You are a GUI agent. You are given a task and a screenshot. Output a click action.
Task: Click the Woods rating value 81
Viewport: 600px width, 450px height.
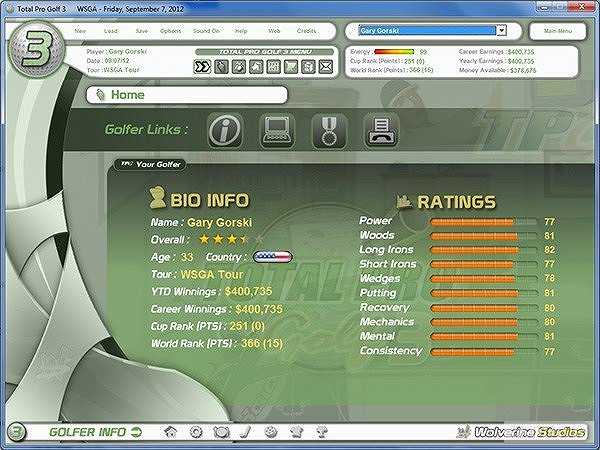(549, 236)
